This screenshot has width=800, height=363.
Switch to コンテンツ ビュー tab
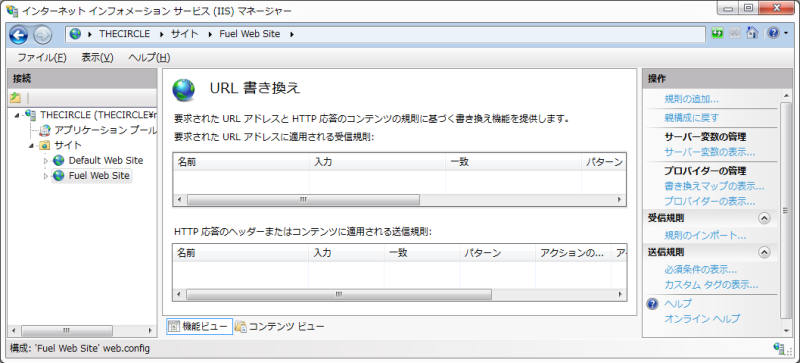[279, 326]
